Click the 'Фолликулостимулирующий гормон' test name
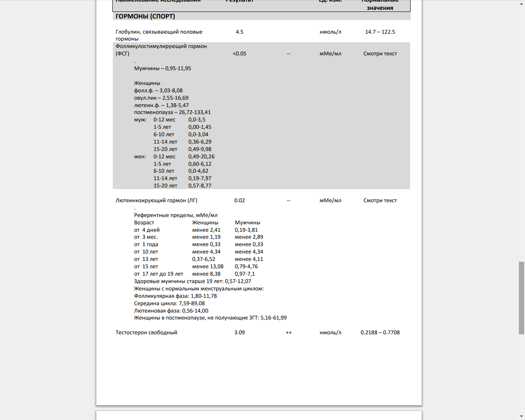The width and height of the screenshot is (525, 420). pyautogui.click(x=161, y=46)
